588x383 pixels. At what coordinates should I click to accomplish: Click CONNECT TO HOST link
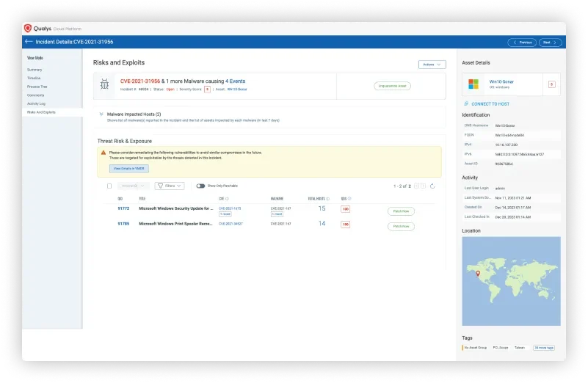click(x=490, y=103)
